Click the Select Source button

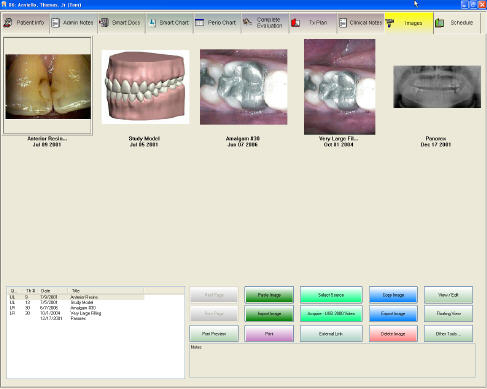tap(331, 295)
